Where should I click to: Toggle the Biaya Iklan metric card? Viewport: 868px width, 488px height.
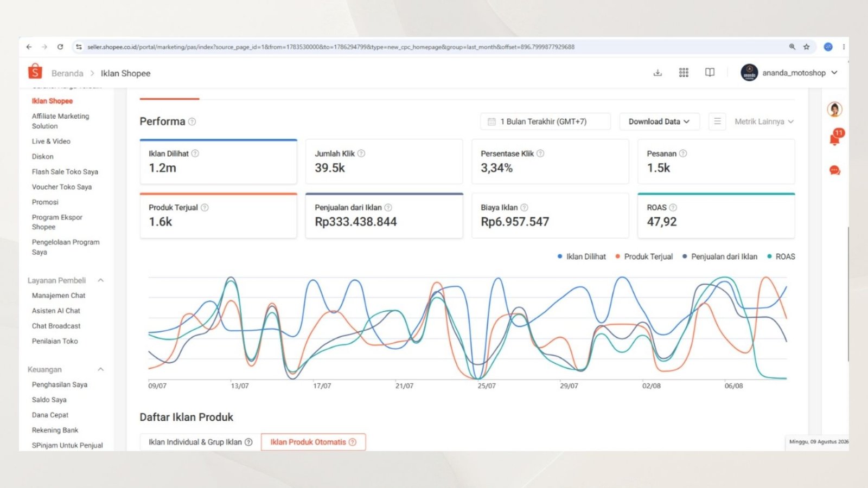(550, 215)
